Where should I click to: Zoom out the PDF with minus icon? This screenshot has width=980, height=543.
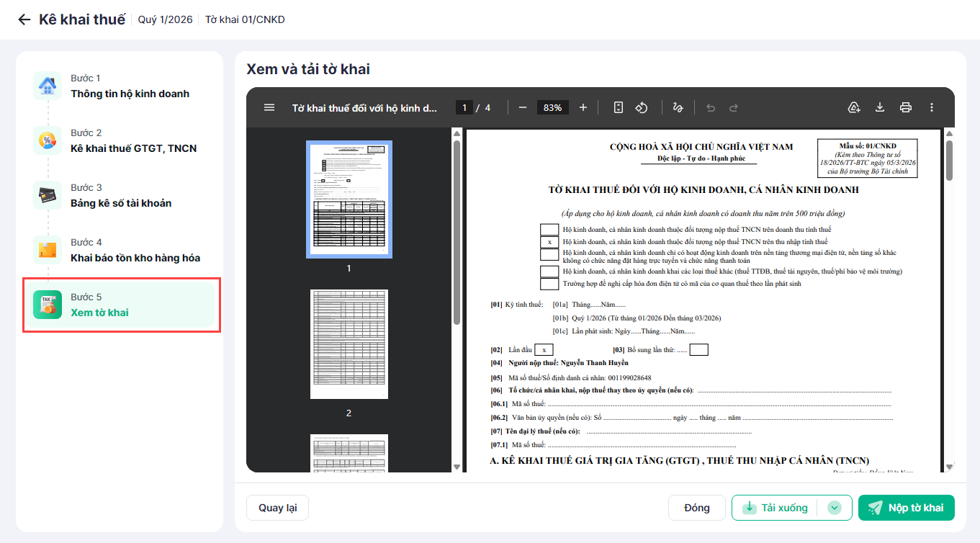[523, 107]
